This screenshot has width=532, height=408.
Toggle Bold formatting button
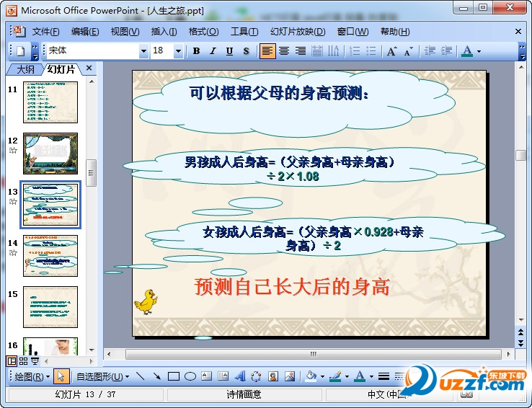point(196,51)
